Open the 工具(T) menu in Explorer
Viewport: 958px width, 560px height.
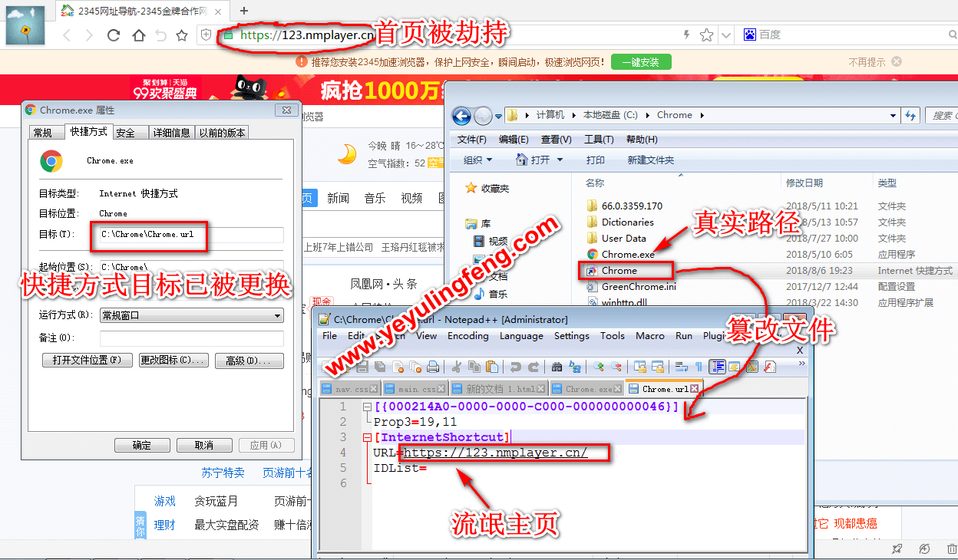pyautogui.click(x=599, y=140)
